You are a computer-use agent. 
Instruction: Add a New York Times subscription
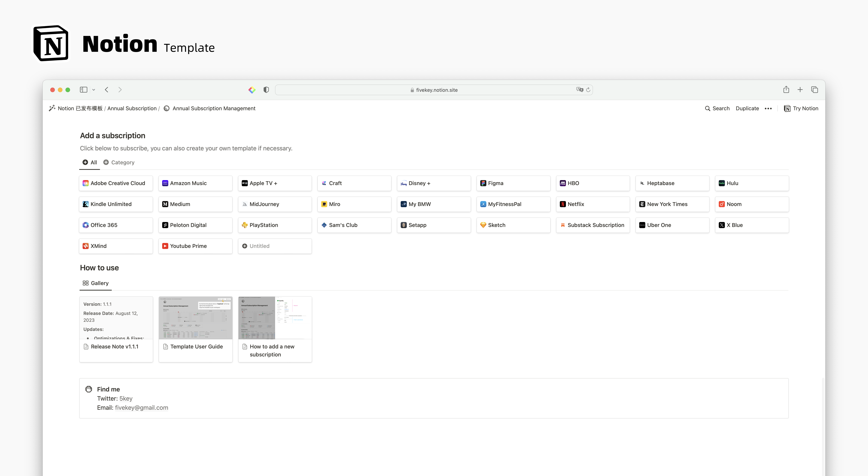672,204
